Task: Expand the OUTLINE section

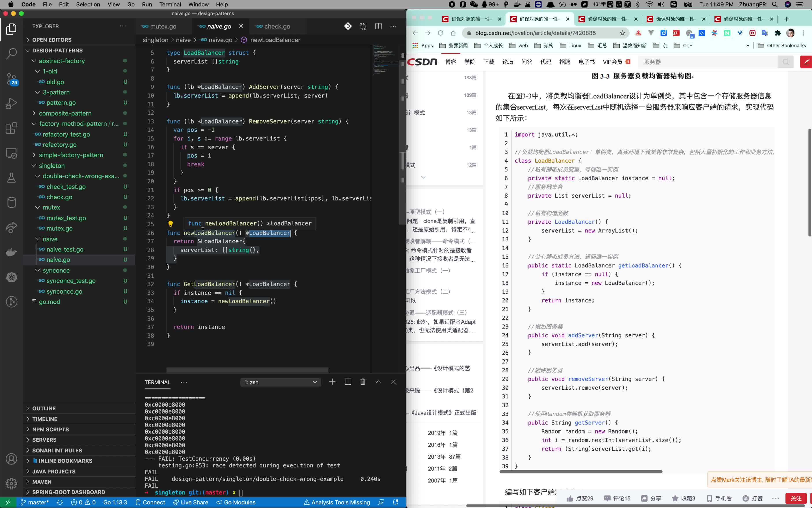Action: point(79,409)
